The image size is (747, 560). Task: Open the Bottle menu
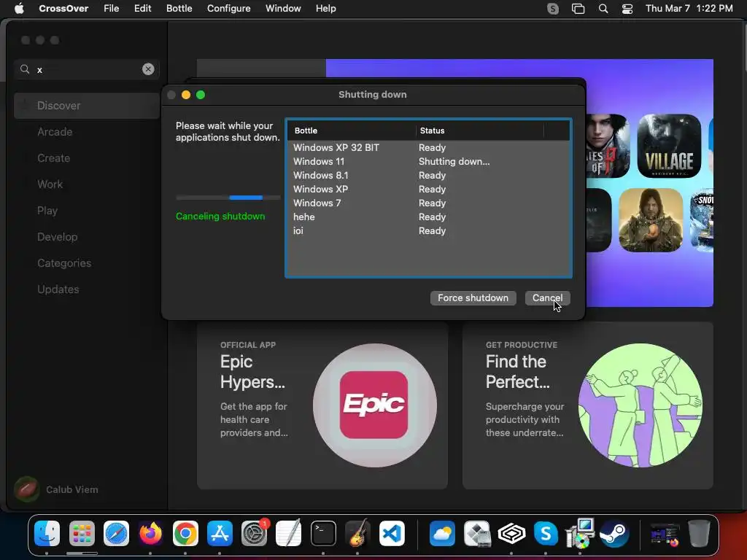pos(179,9)
